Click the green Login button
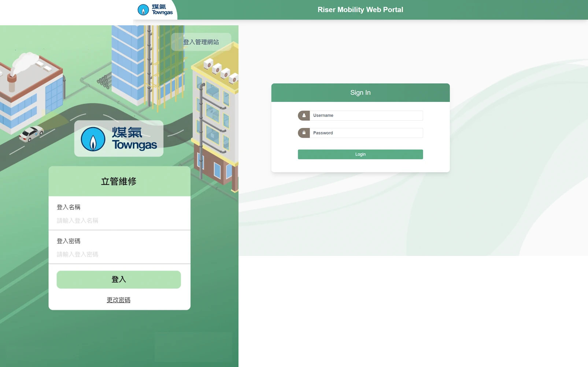Image resolution: width=588 pixels, height=367 pixels. (x=360, y=154)
